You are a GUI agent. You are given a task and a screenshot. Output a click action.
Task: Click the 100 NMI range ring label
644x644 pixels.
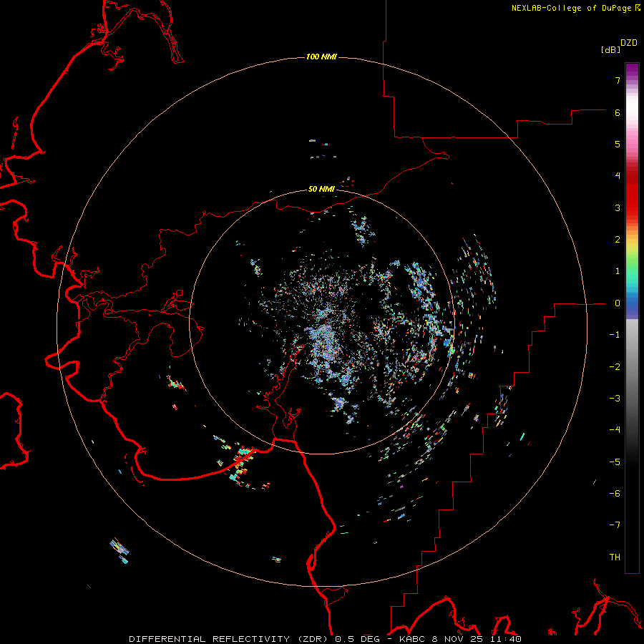point(321,57)
